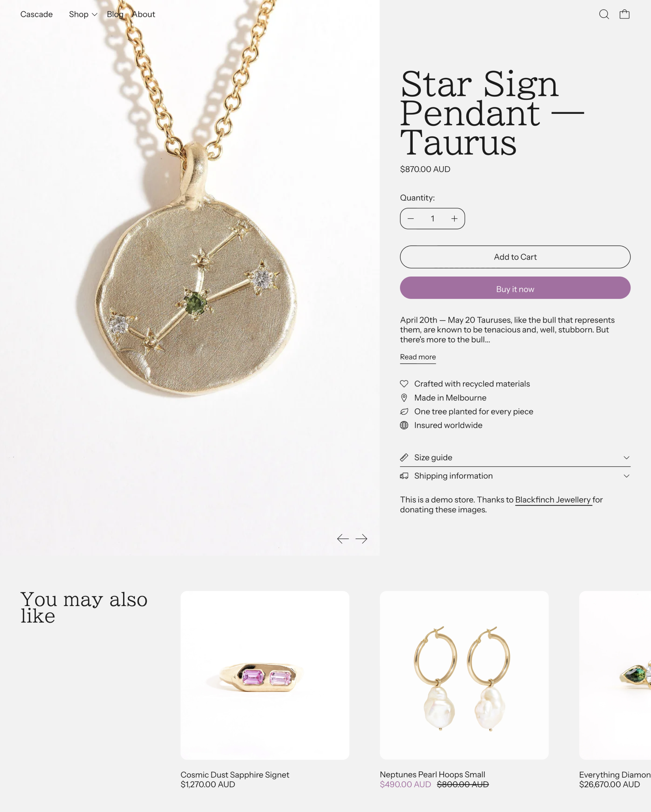Edit the quantity number field
This screenshot has height=812, width=651.
tap(433, 218)
